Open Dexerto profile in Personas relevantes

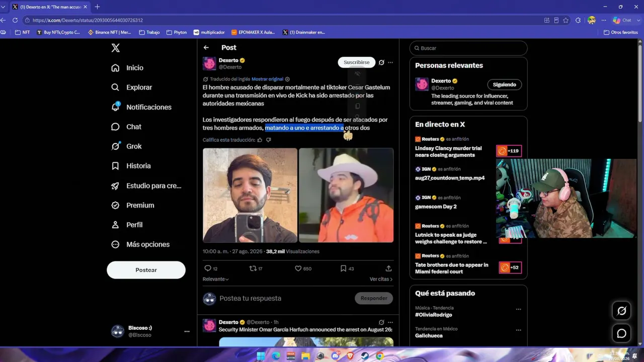coord(441,81)
